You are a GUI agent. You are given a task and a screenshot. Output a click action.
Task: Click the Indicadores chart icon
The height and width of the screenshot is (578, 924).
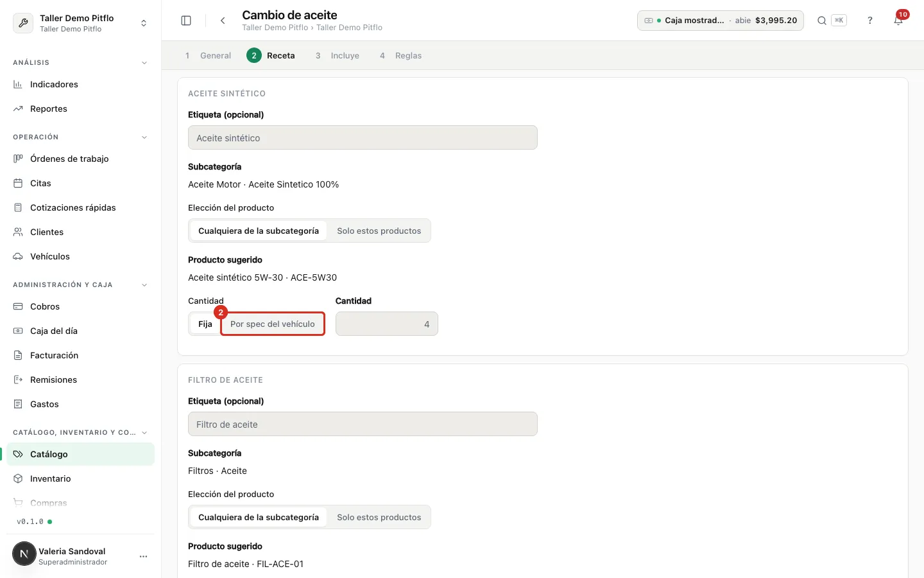(x=18, y=84)
